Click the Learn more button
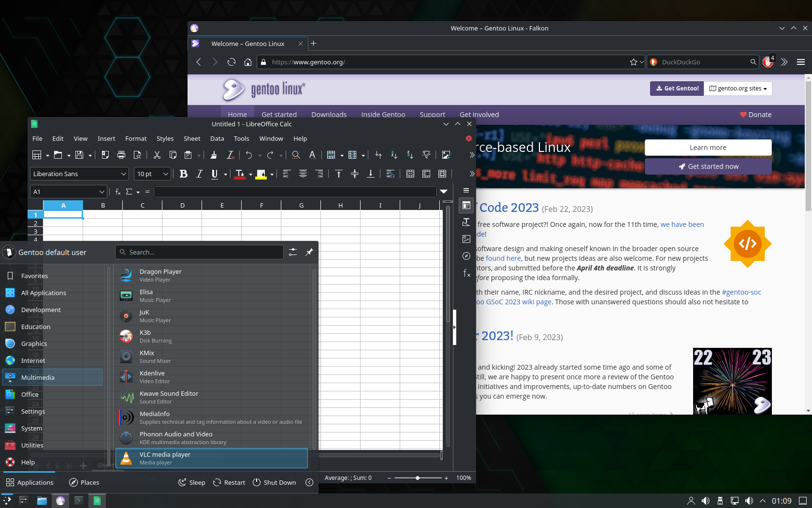812x508 pixels. click(x=708, y=148)
